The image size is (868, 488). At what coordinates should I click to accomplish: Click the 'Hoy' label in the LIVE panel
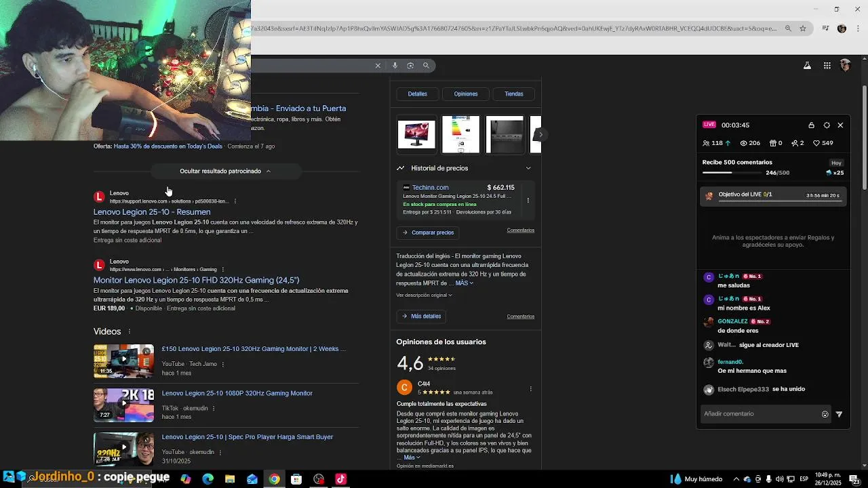point(837,163)
